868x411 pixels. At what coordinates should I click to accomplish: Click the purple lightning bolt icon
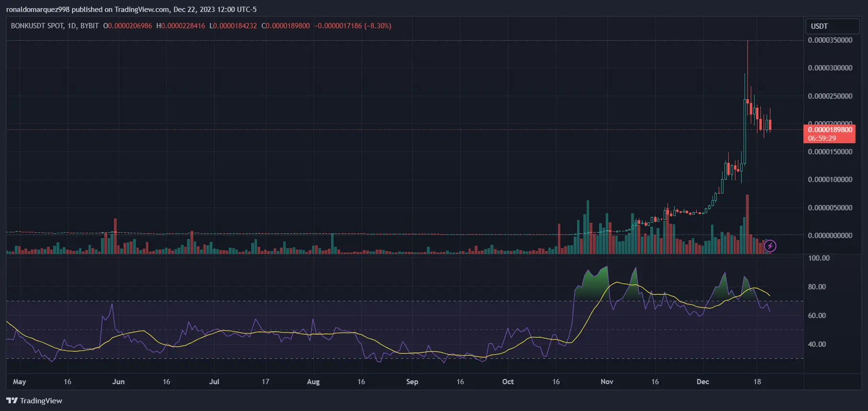[770, 246]
